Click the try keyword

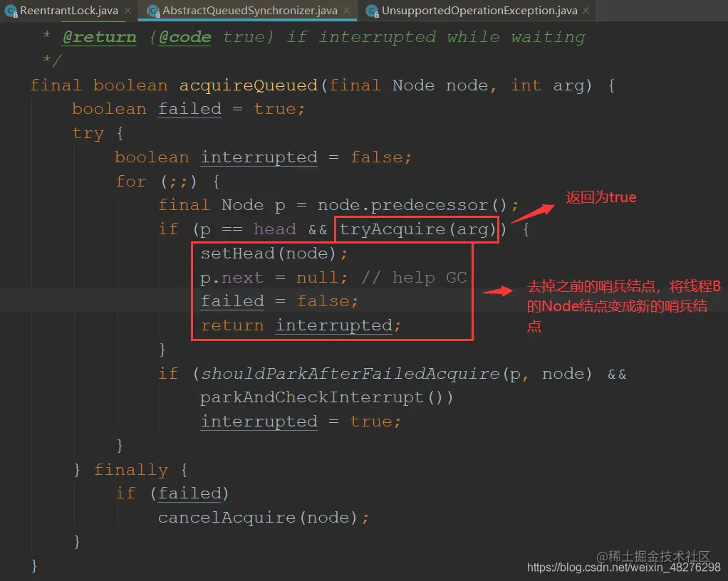tap(88, 134)
